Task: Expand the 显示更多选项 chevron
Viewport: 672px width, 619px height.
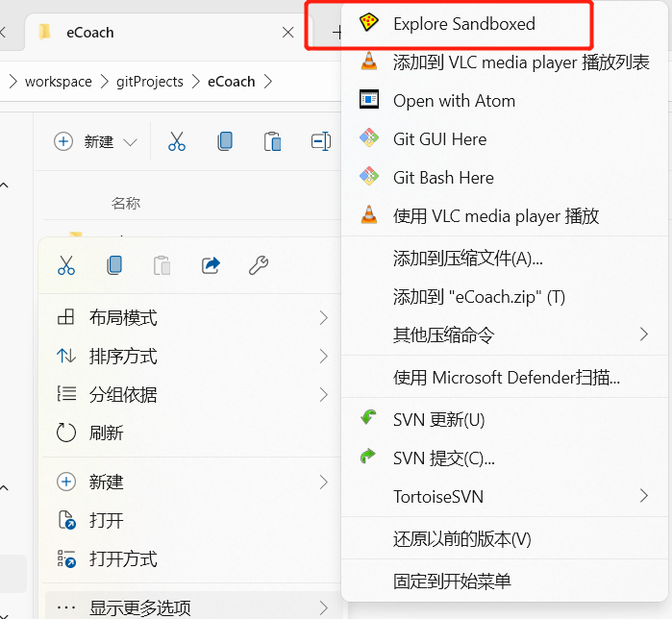Action: (324, 607)
